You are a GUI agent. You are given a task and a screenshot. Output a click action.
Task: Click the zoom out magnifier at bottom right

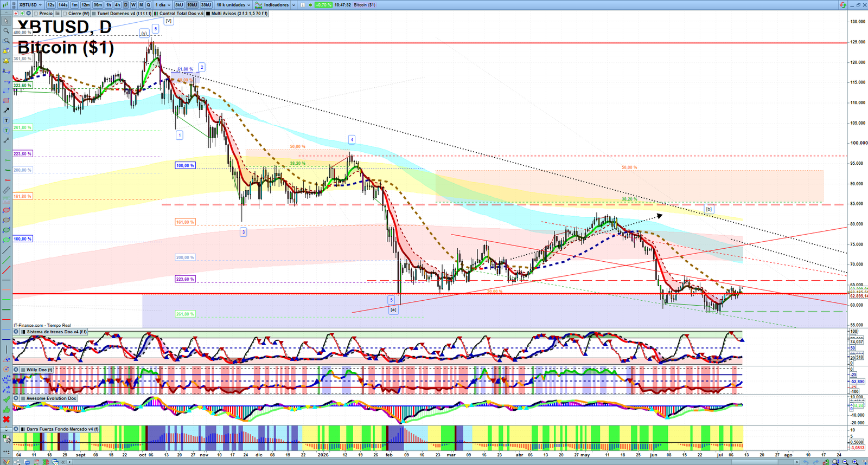[845, 462]
